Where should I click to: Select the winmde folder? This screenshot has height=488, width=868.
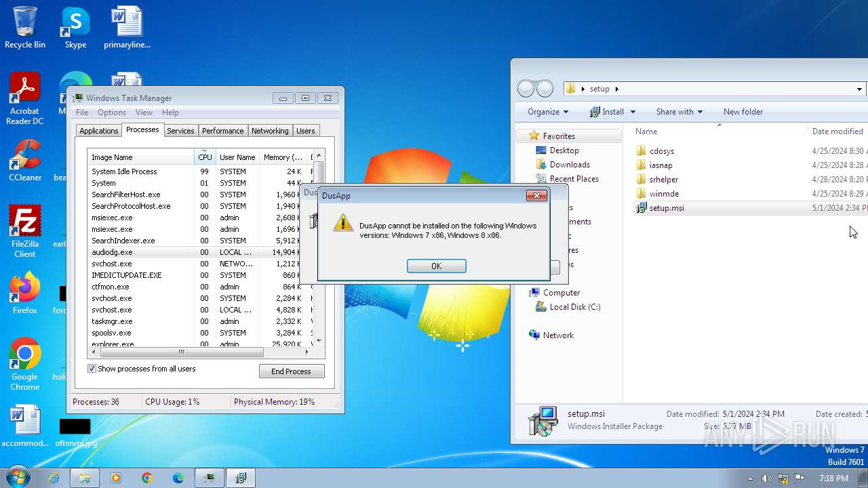click(x=664, y=194)
